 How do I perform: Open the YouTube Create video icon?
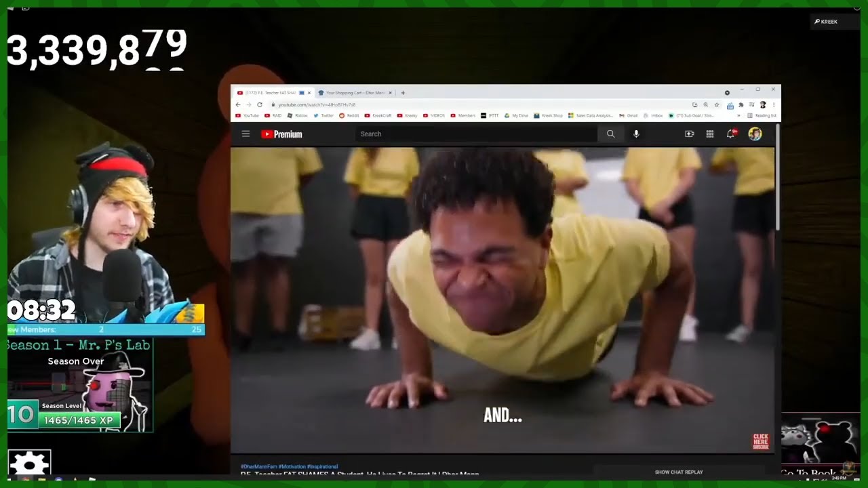pyautogui.click(x=690, y=134)
